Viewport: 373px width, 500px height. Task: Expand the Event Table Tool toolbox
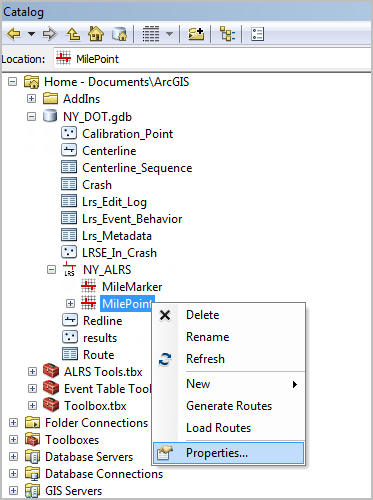pos(32,389)
